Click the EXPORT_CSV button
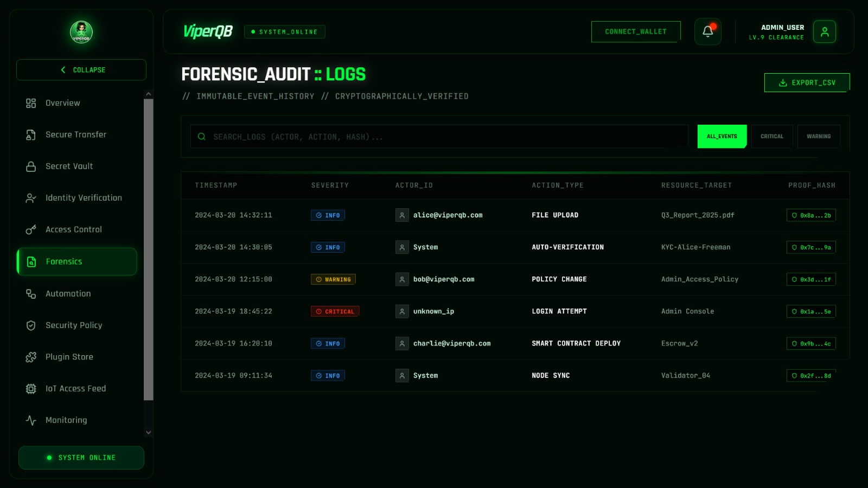 tap(807, 82)
